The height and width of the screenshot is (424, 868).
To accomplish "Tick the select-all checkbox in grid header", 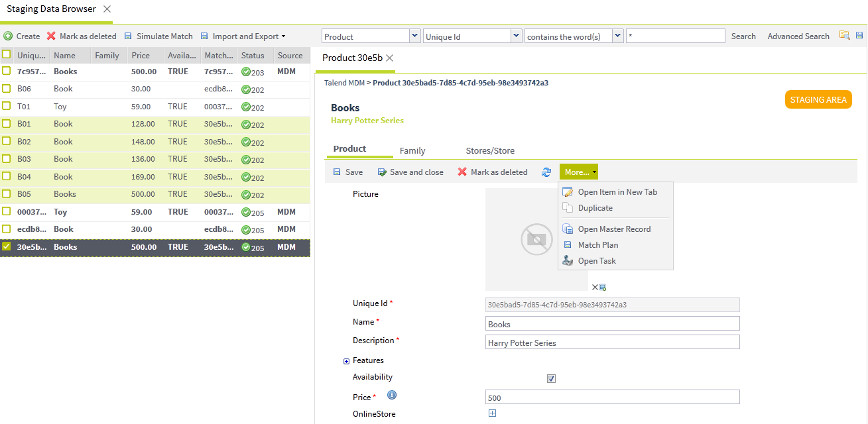I will pyautogui.click(x=6, y=54).
